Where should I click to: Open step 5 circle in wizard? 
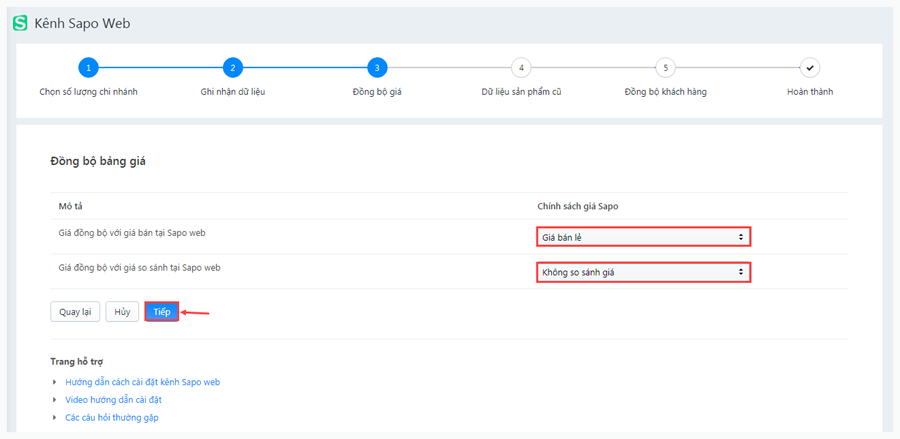tap(665, 68)
